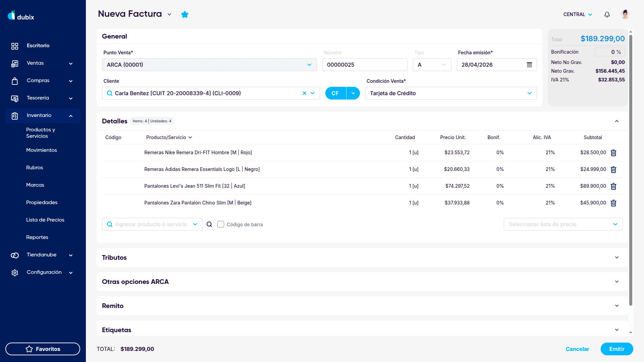Open Cliente dropdown arrow
Screen dimensions: 644x362
click(x=313, y=93)
